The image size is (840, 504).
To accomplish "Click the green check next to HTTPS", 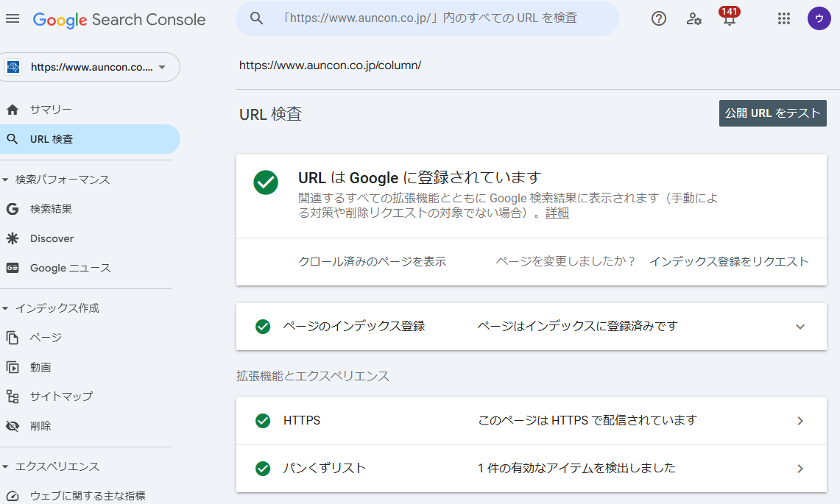I will click(x=263, y=421).
